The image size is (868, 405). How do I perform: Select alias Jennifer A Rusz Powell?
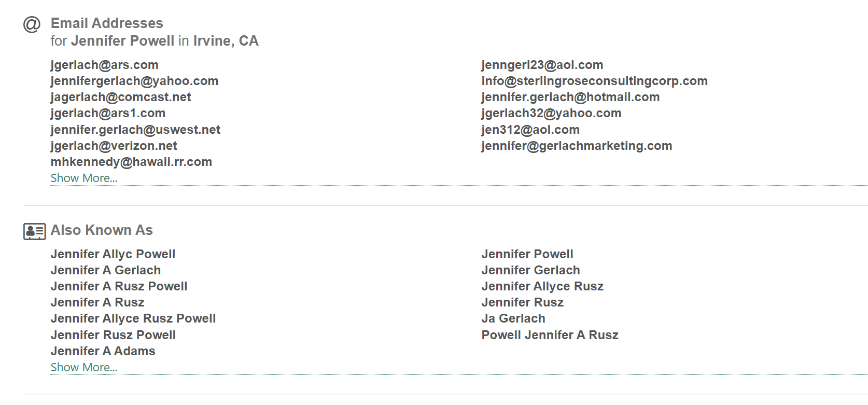[x=119, y=286]
